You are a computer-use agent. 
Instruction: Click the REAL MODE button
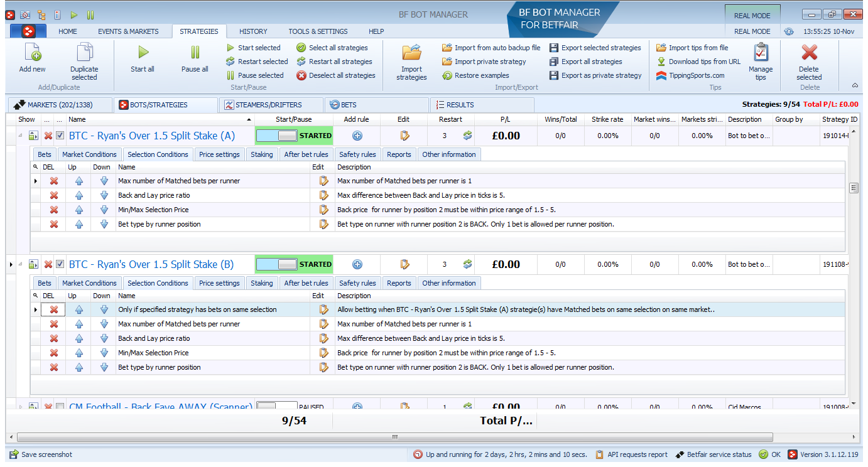[x=752, y=15]
